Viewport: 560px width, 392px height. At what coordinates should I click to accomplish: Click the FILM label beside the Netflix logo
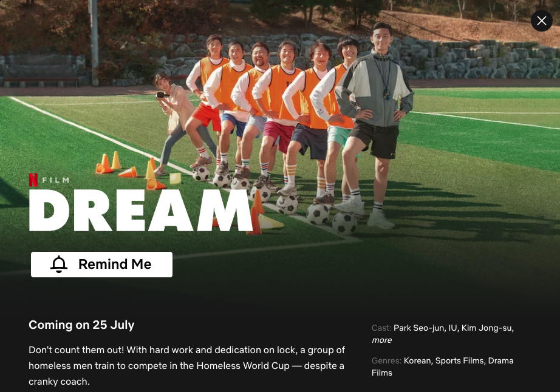click(56, 180)
